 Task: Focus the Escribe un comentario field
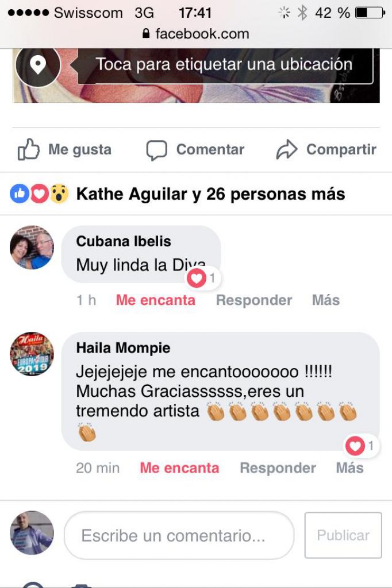pos(179,535)
